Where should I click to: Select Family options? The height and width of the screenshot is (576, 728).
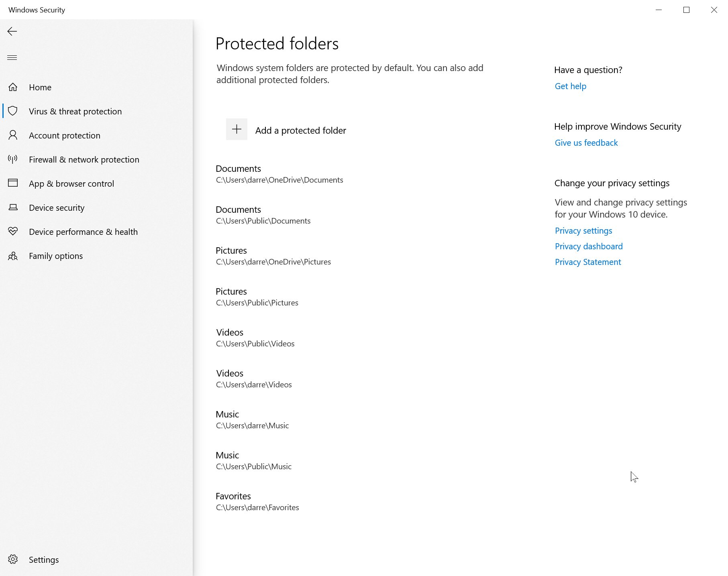pyautogui.click(x=56, y=256)
